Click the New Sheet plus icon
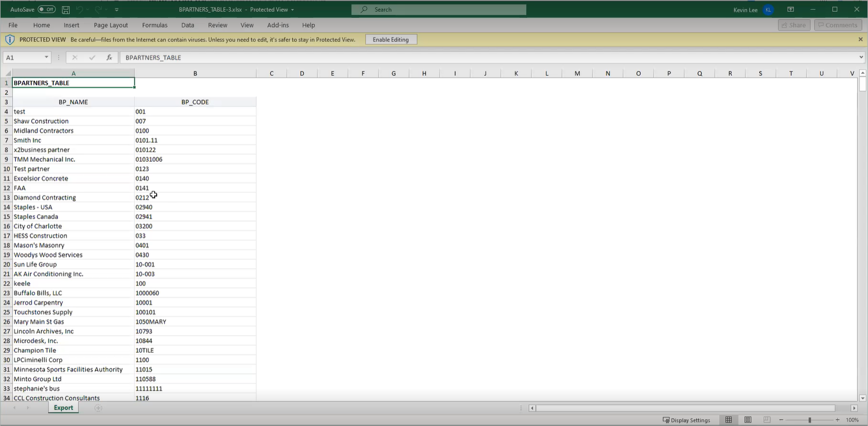This screenshot has height=426, width=868. (x=98, y=408)
